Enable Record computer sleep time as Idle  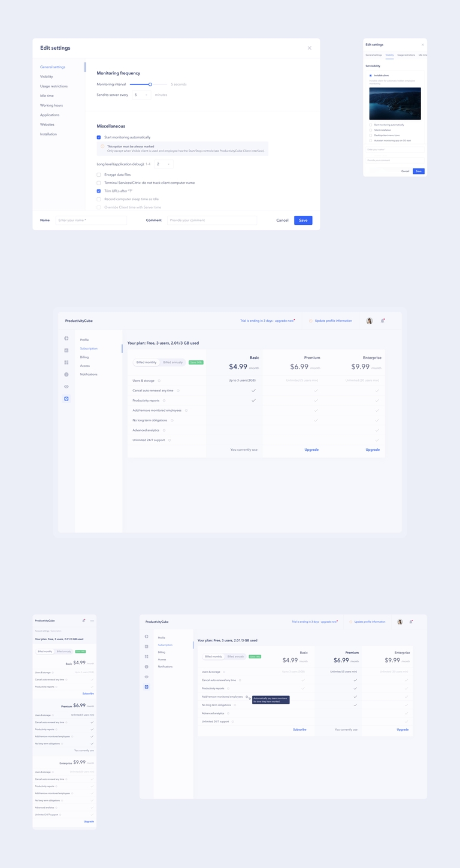click(x=99, y=199)
